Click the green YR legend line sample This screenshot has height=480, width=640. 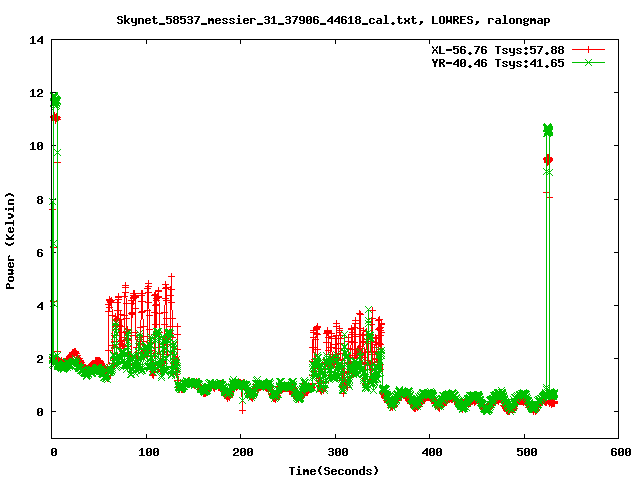click(588, 63)
